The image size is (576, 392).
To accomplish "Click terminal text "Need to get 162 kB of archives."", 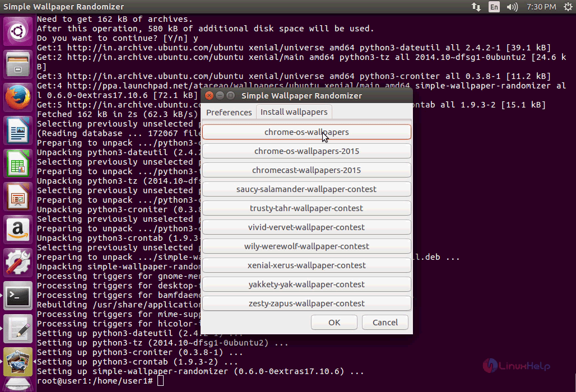I will [115, 19].
